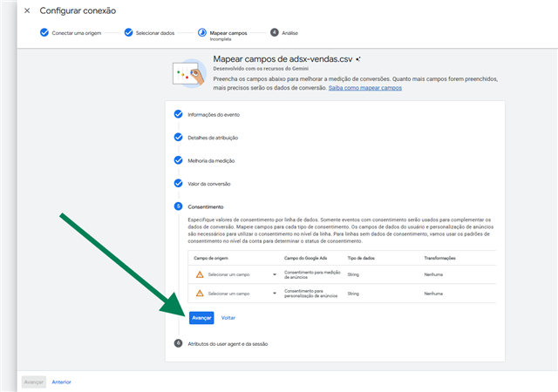Click the Transformações column header
Image resolution: width=558 pixels, height=392 pixels.
coord(439,258)
